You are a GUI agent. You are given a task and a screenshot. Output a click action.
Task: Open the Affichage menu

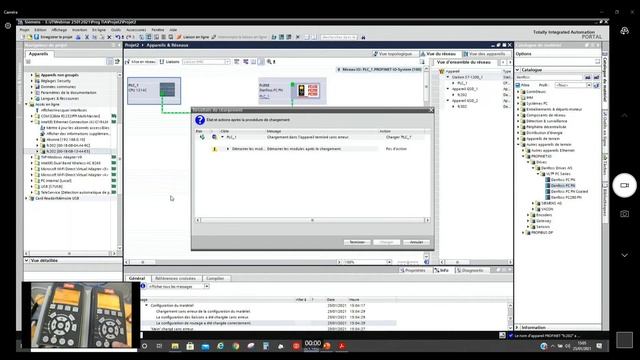pos(59,30)
